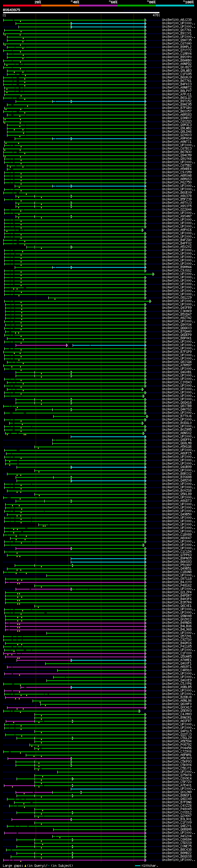Select the UniRef100_P48162 label
Screen dimensions: 197x868
pyautogui.click(x=177, y=585)
